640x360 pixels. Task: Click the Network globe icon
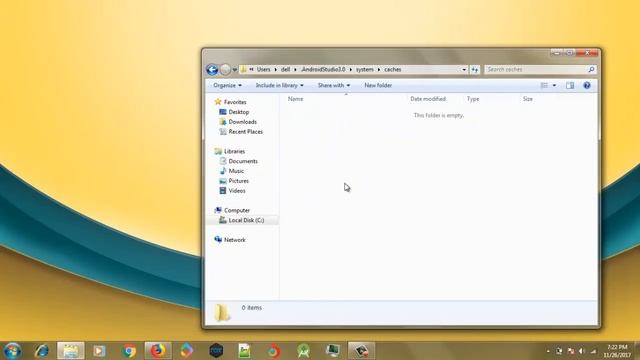[218, 240]
